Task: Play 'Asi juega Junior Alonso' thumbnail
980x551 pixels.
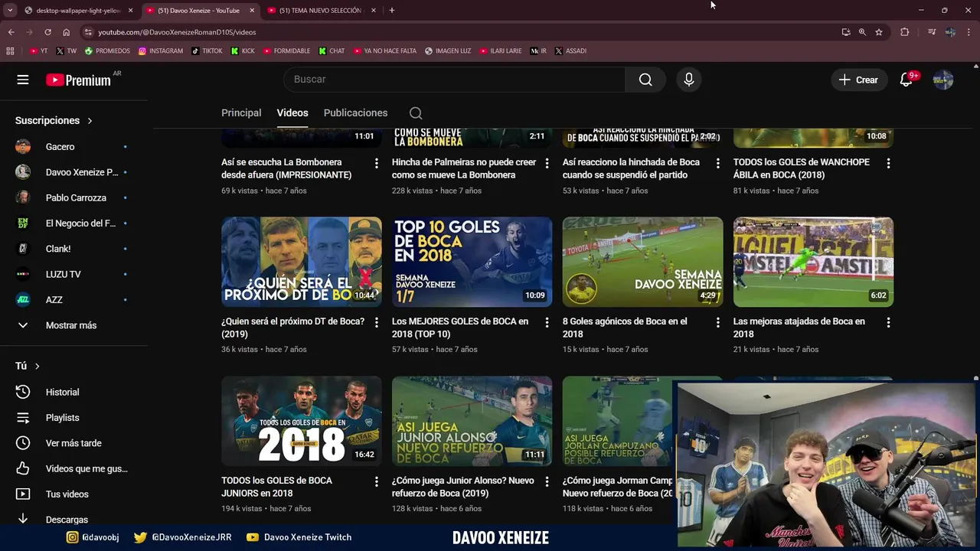Action: pyautogui.click(x=472, y=421)
